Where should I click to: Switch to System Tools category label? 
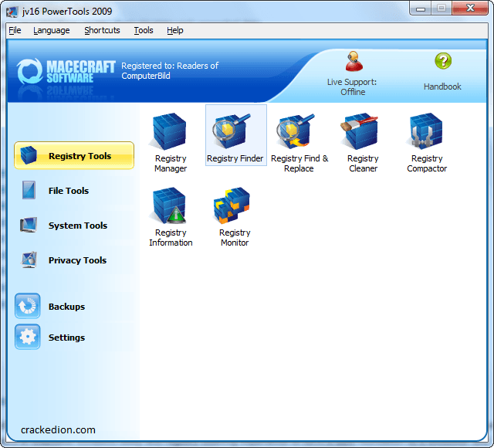point(78,226)
